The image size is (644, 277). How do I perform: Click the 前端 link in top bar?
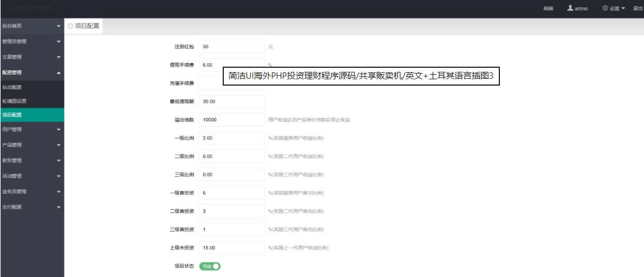click(x=548, y=9)
